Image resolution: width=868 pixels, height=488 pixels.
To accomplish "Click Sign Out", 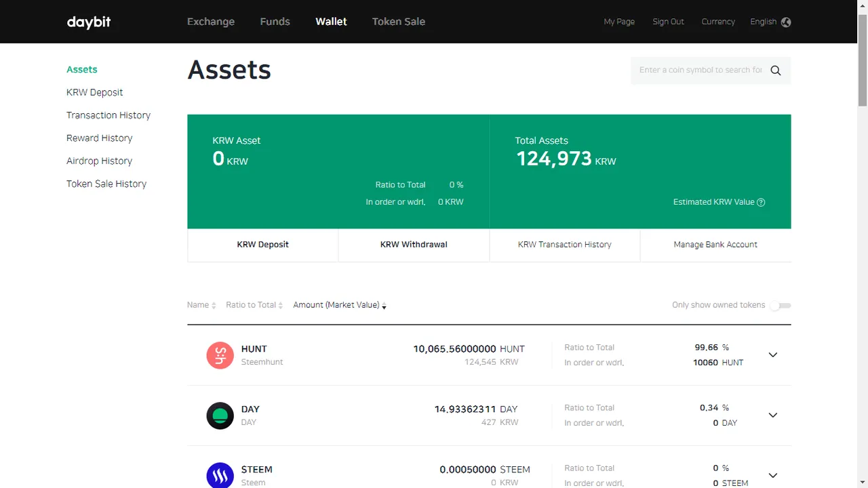I will (x=668, y=22).
